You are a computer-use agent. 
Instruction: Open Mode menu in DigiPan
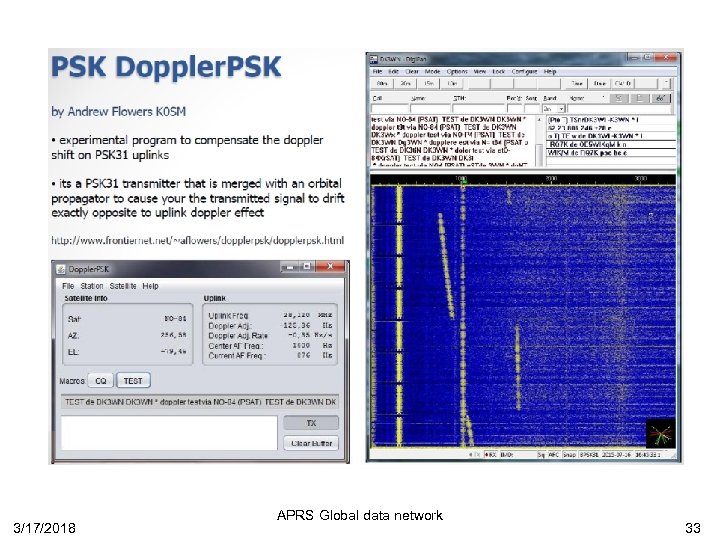pyautogui.click(x=432, y=72)
